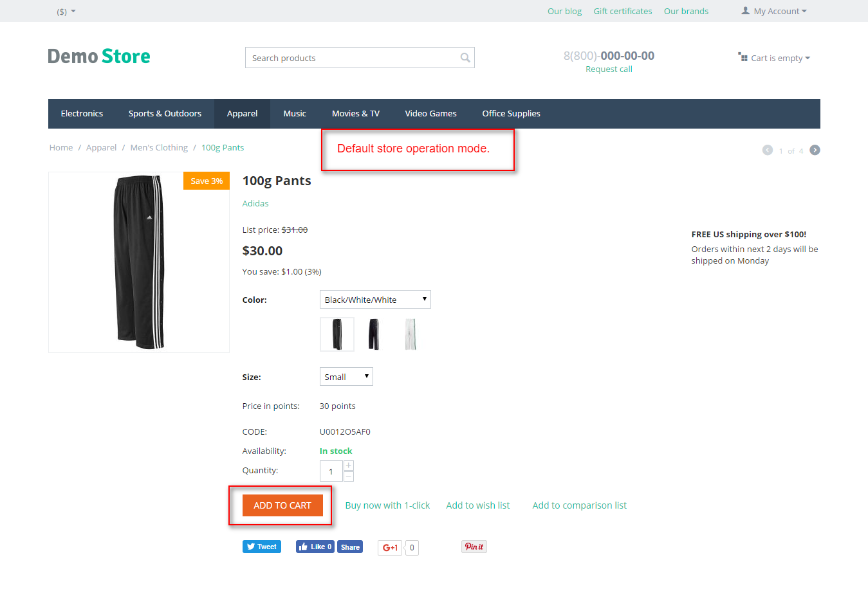The image size is (868, 589).
Task: Click the My Account person icon
Action: point(745,10)
